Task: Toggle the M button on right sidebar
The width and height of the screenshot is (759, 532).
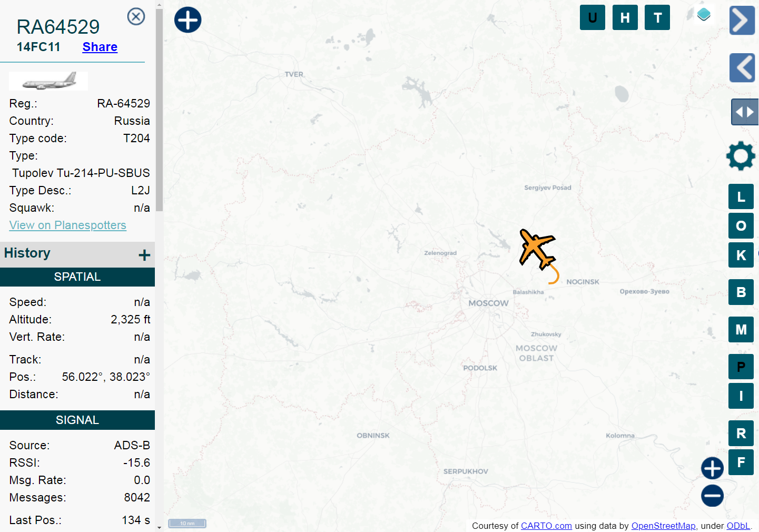Action: 741,330
